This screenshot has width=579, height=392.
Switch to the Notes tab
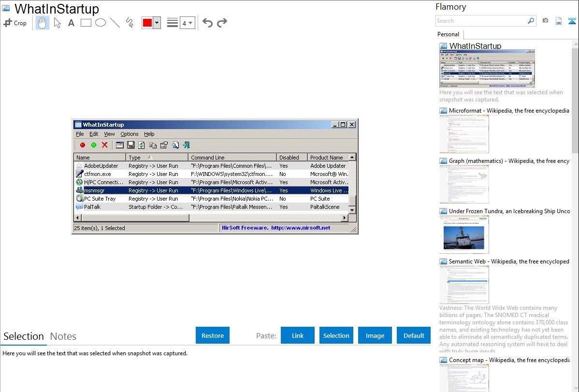63,336
